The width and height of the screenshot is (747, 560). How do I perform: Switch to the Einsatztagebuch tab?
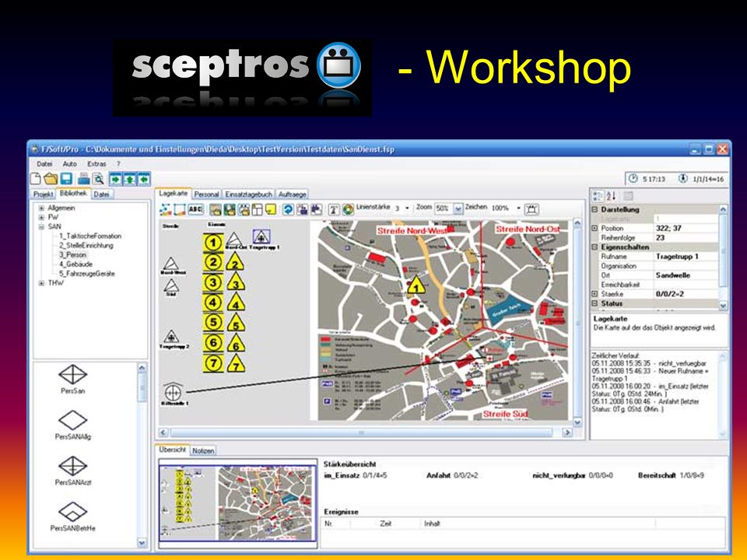[x=249, y=194]
